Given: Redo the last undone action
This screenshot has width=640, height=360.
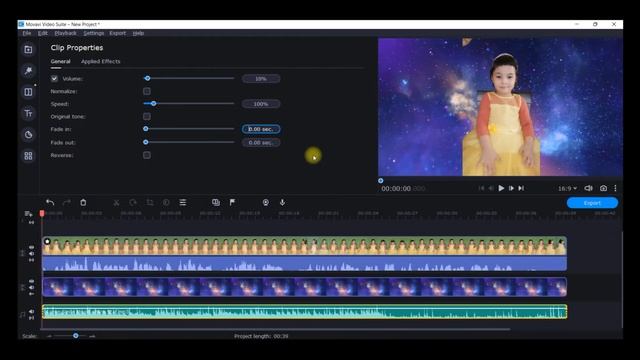Looking at the screenshot, I should [67, 202].
